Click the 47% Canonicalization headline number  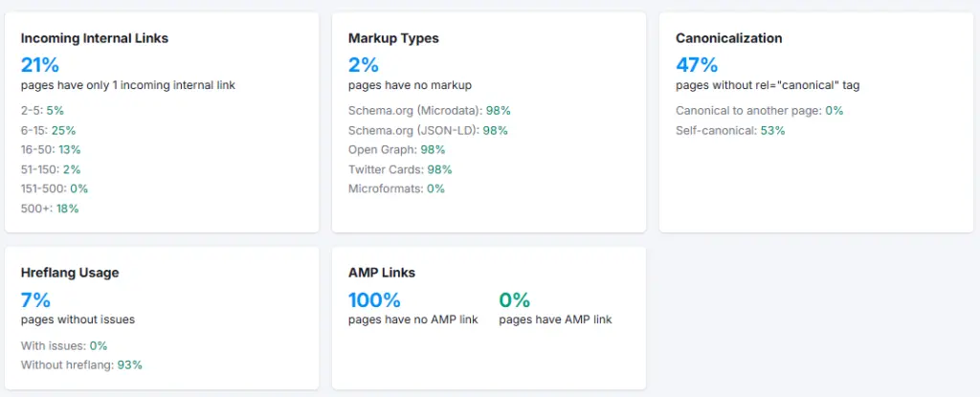click(x=697, y=65)
